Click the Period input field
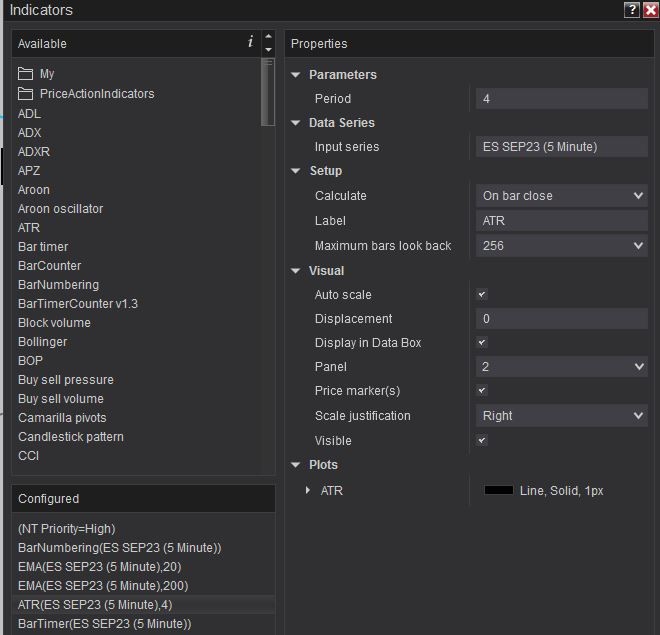Image resolution: width=660 pixels, height=635 pixels. (562, 98)
